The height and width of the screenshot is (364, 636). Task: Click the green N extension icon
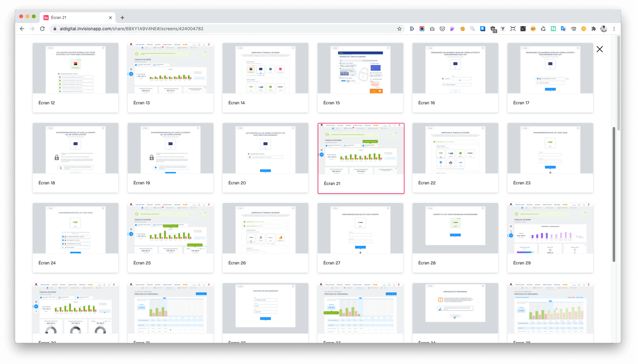[x=553, y=29]
